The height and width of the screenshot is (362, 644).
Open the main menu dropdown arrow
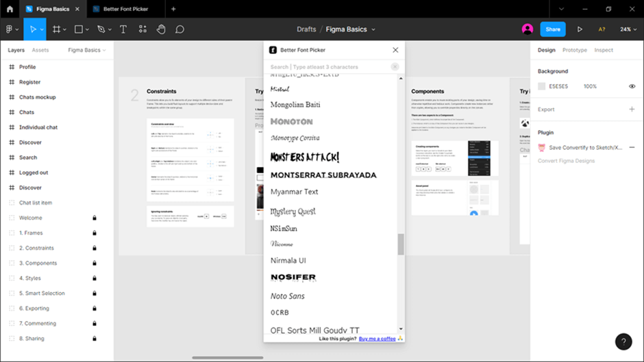(17, 29)
